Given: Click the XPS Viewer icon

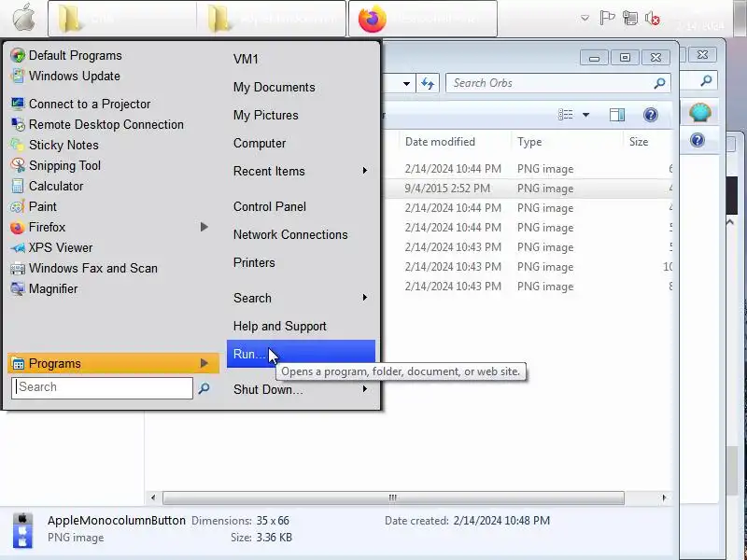Looking at the screenshot, I should click(x=18, y=247).
